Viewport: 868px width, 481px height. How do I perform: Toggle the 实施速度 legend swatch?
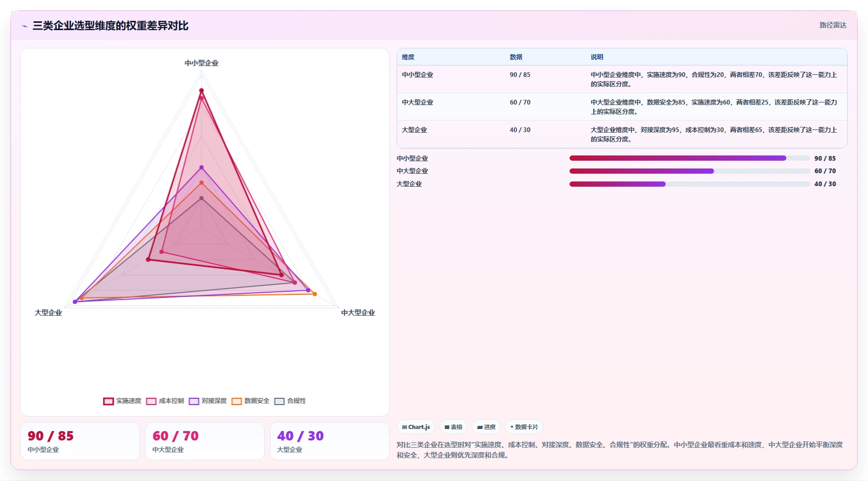[x=109, y=401]
